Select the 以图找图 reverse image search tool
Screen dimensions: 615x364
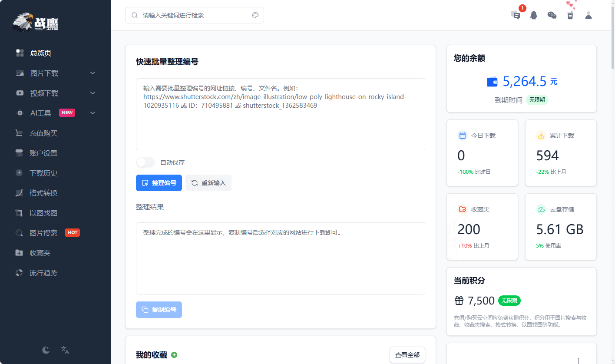(40, 213)
